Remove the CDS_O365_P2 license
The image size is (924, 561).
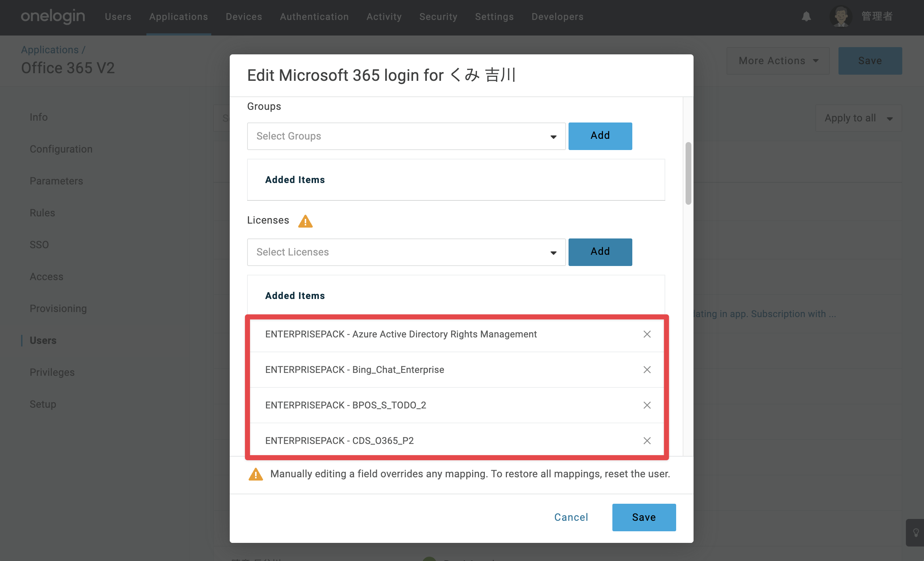(647, 441)
